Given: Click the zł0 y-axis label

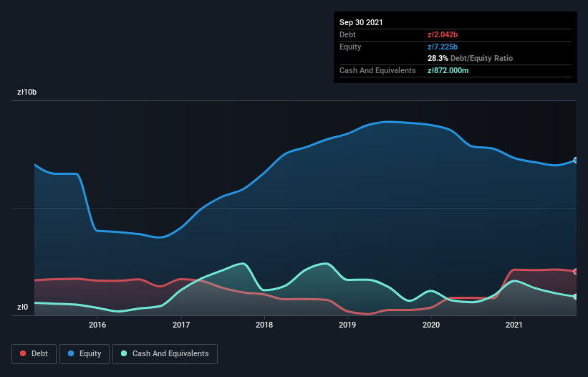Looking at the screenshot, I should (22, 307).
